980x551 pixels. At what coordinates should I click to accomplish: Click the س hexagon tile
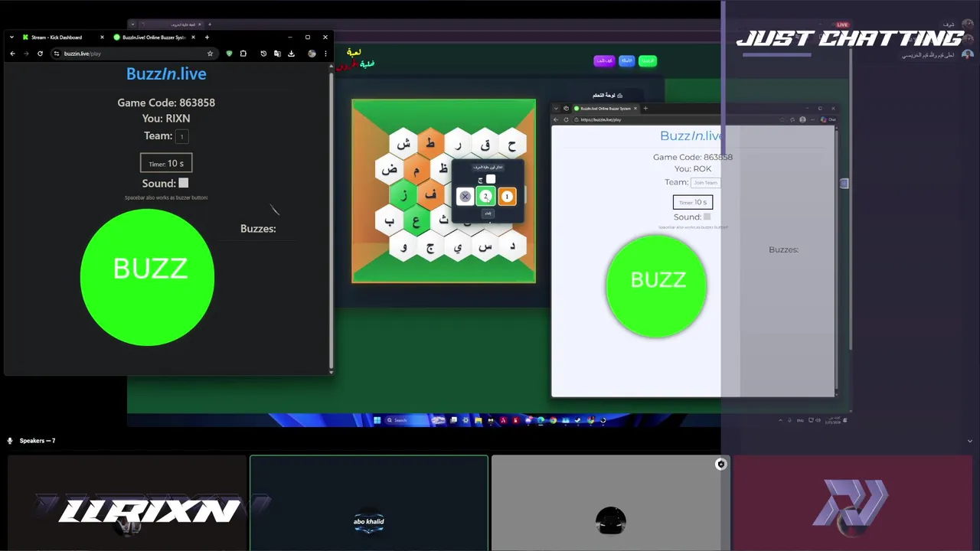click(x=485, y=246)
